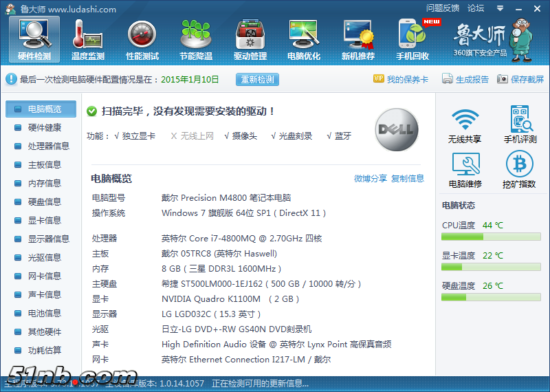The width and height of the screenshot is (550, 392).
Task: Select the 光驱信息 sidebar tab
Action: tap(41, 258)
